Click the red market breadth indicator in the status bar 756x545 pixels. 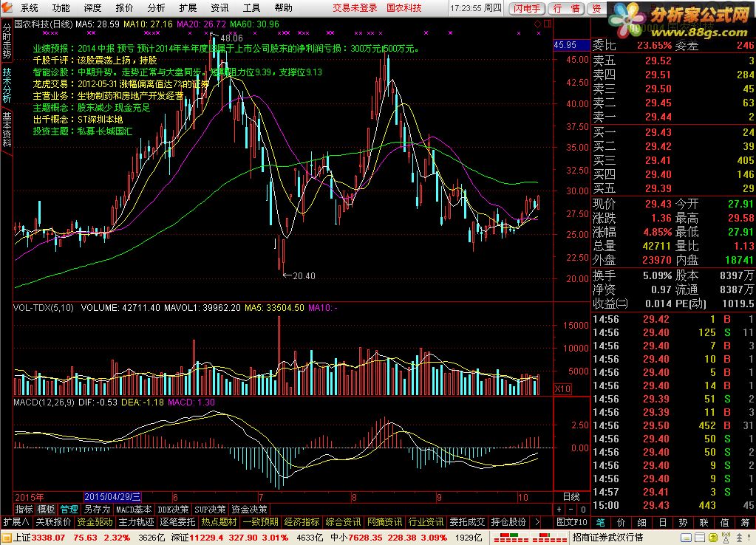click(529, 538)
